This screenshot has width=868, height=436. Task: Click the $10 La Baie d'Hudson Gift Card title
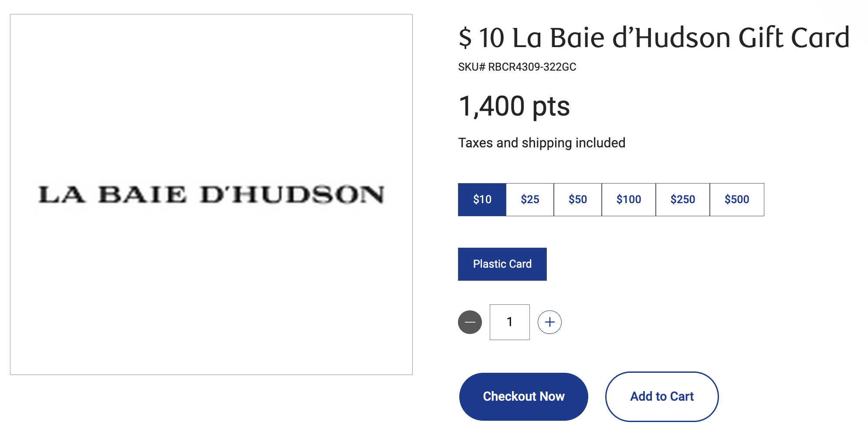pyautogui.click(x=654, y=37)
